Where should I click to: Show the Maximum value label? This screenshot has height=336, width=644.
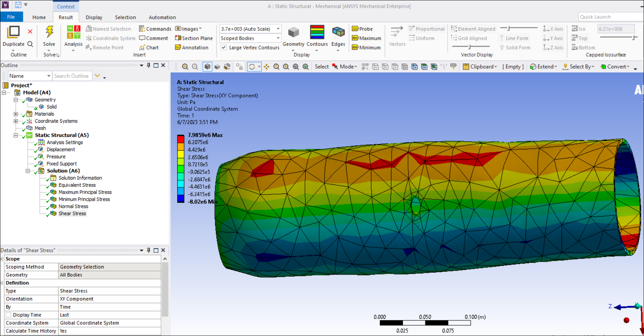(366, 38)
